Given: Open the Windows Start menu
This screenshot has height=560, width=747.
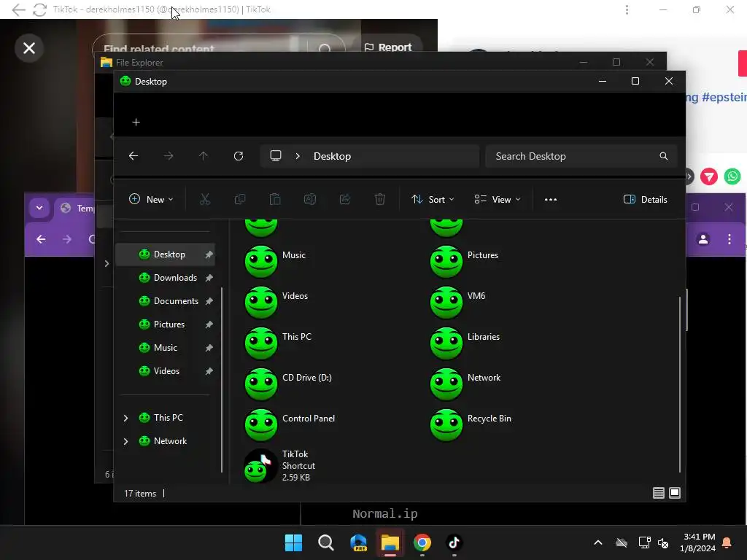Looking at the screenshot, I should tap(293, 542).
